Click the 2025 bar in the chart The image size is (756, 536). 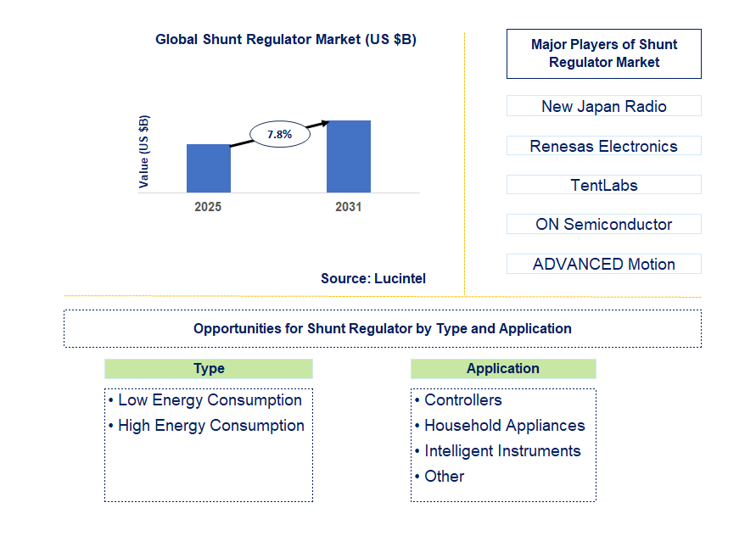[x=208, y=166]
